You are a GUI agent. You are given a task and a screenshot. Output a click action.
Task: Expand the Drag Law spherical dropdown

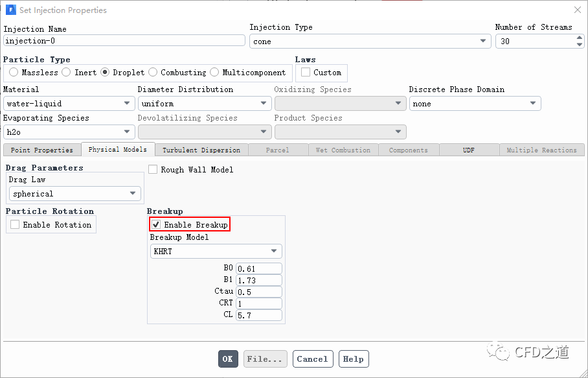click(x=75, y=194)
